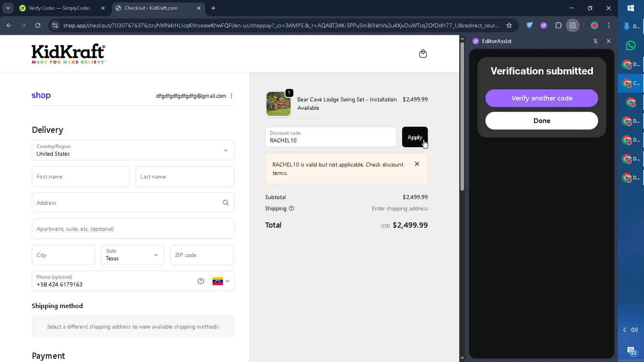Viewport: 644px width, 362px height.
Task: Close the Checkout KidKraft tab
Action: point(199,8)
